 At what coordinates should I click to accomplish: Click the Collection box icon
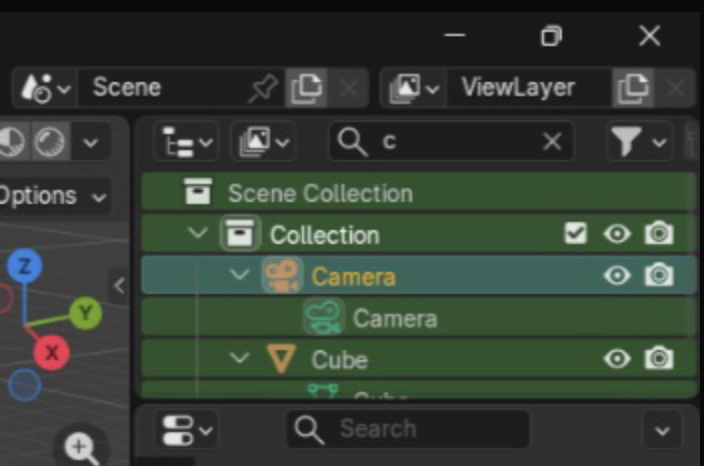[240, 233]
